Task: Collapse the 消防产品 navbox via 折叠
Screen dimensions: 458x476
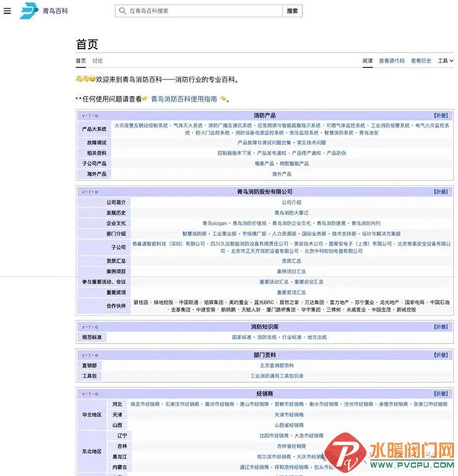Action: [x=441, y=115]
